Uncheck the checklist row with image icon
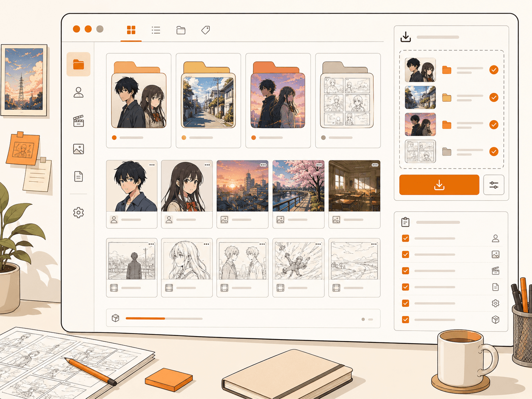532x399 pixels. 406,254
